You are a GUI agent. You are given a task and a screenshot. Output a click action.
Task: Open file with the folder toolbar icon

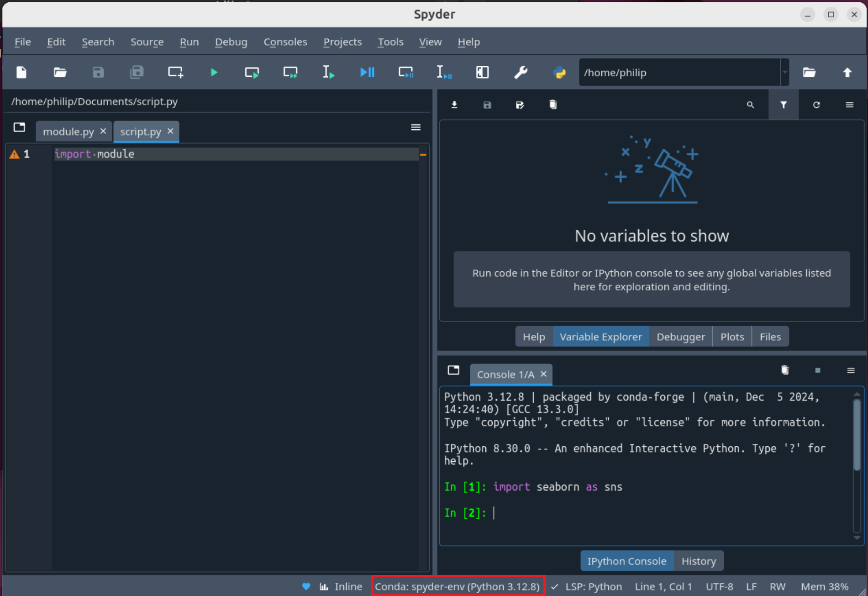point(60,72)
